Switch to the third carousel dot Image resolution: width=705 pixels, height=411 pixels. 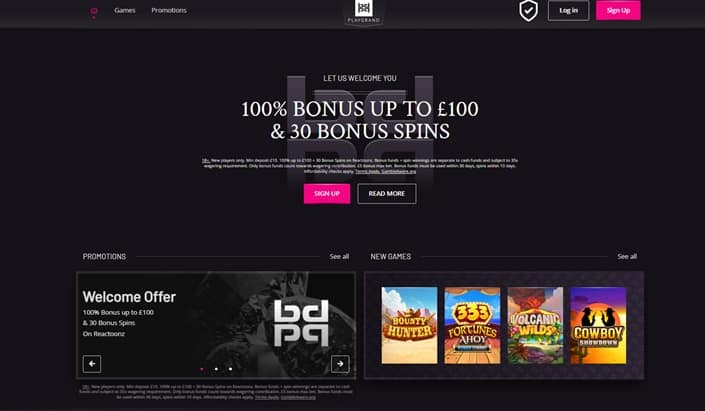pos(230,369)
